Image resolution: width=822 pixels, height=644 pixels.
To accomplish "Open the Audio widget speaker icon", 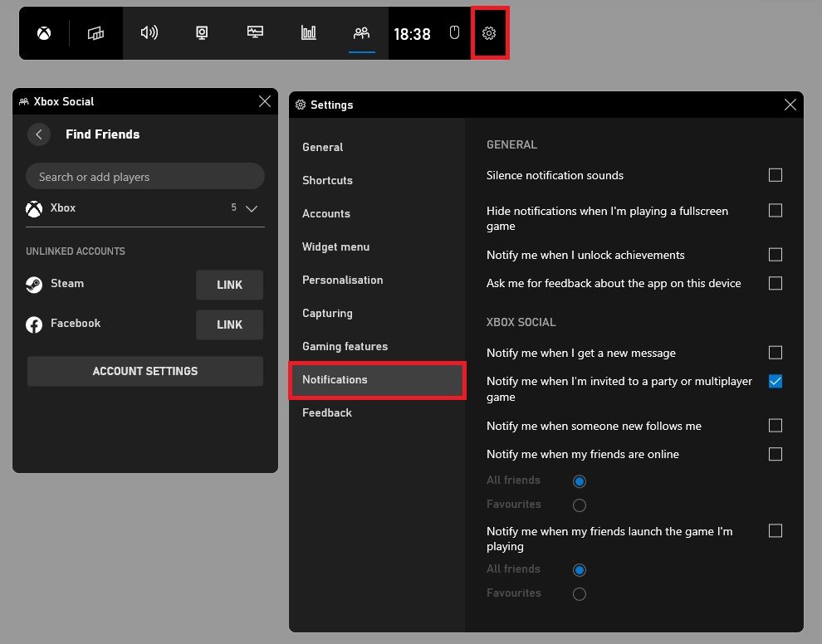I will click(149, 33).
